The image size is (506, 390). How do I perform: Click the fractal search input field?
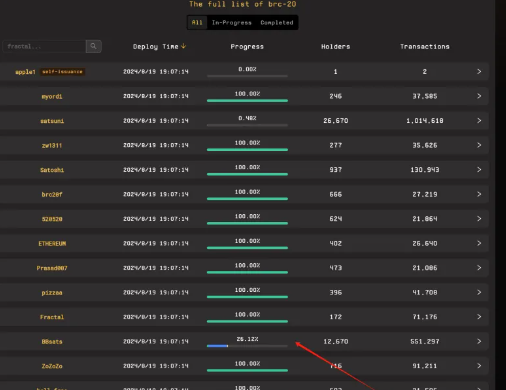44,46
